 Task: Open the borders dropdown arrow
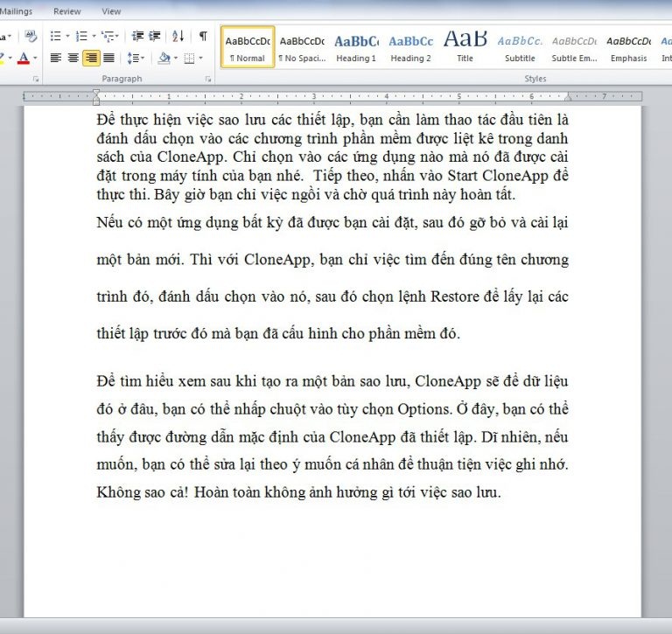[x=199, y=59]
